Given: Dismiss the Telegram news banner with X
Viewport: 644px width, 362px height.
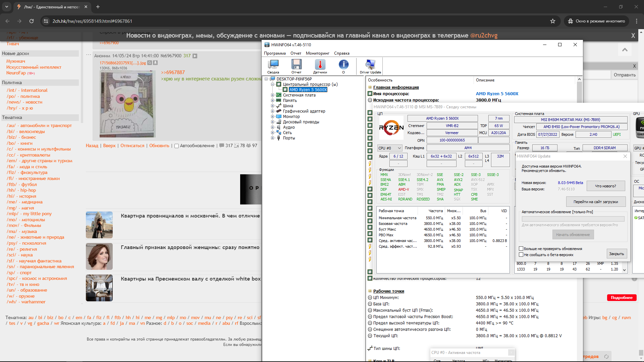Looking at the screenshot, I should click(633, 36).
